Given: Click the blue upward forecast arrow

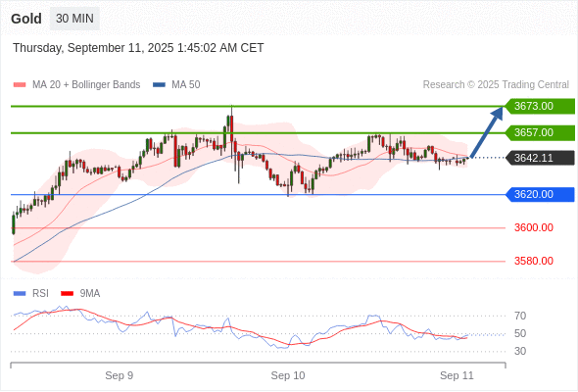Looking at the screenshot, I should tap(487, 132).
